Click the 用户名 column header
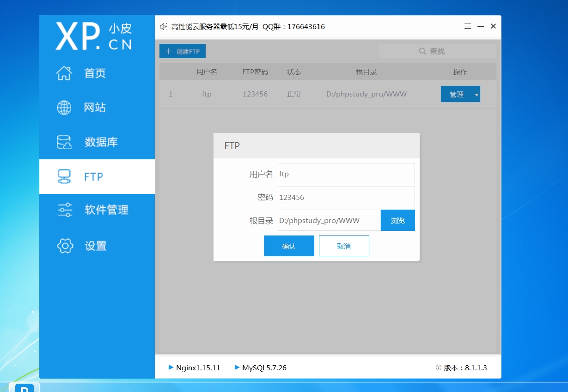Viewport: 568px width, 392px height. click(207, 72)
